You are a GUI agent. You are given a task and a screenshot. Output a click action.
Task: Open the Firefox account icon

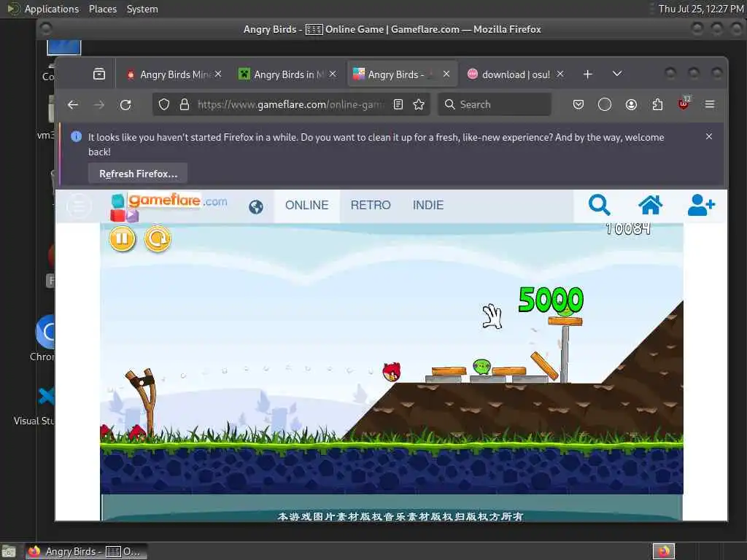tap(631, 104)
